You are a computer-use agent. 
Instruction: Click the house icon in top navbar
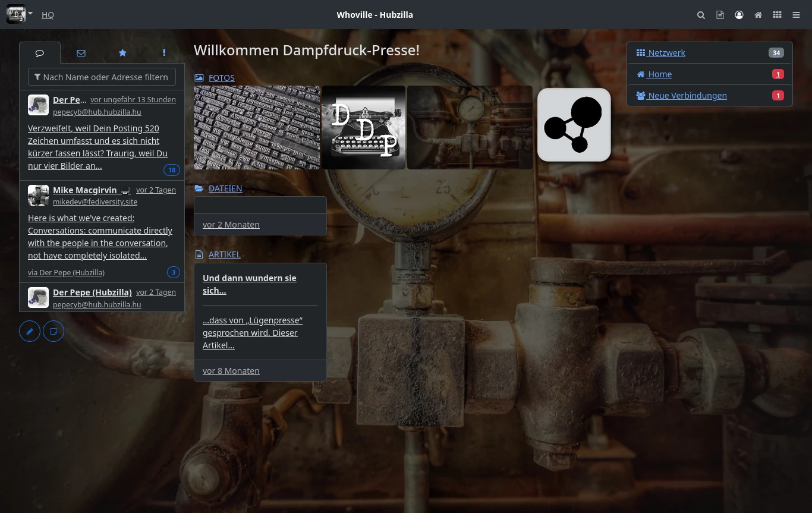tap(758, 15)
